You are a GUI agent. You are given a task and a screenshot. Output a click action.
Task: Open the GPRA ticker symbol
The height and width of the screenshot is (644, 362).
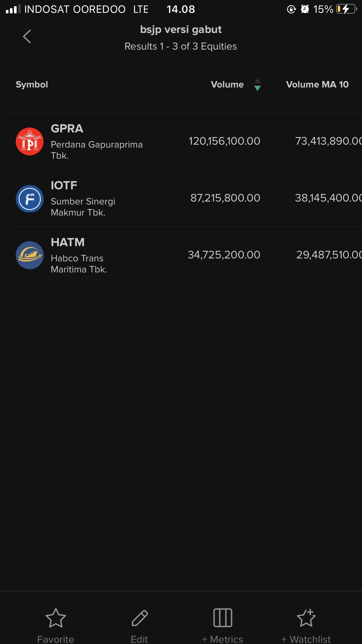tap(67, 129)
